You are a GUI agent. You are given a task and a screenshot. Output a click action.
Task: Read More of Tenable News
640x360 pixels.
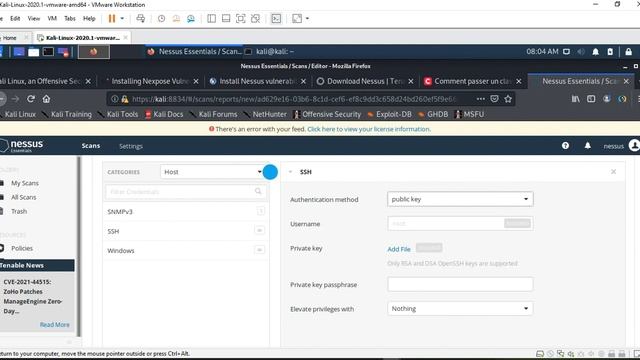point(54,325)
